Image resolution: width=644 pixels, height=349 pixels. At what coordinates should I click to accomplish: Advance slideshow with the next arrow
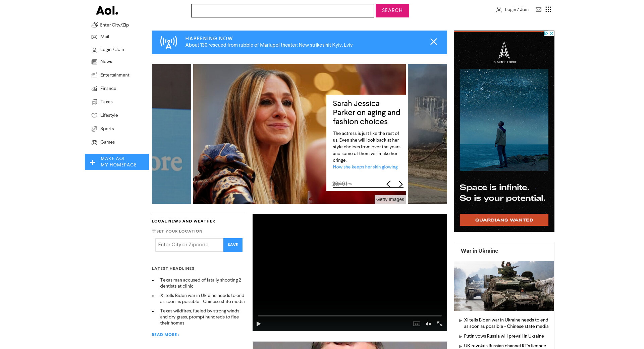pos(400,184)
